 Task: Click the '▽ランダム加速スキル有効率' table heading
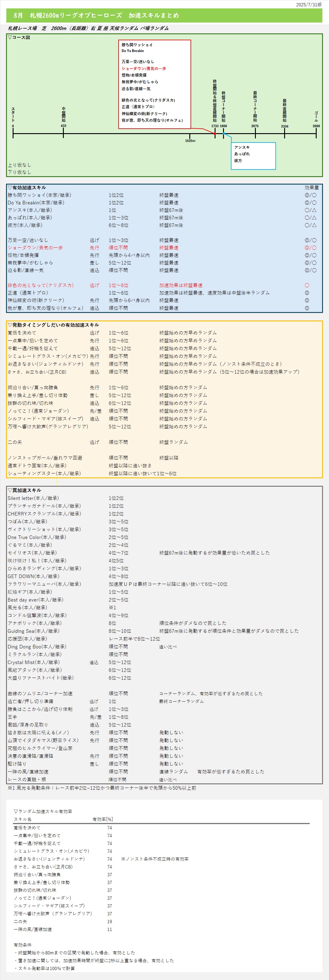(x=43, y=811)
